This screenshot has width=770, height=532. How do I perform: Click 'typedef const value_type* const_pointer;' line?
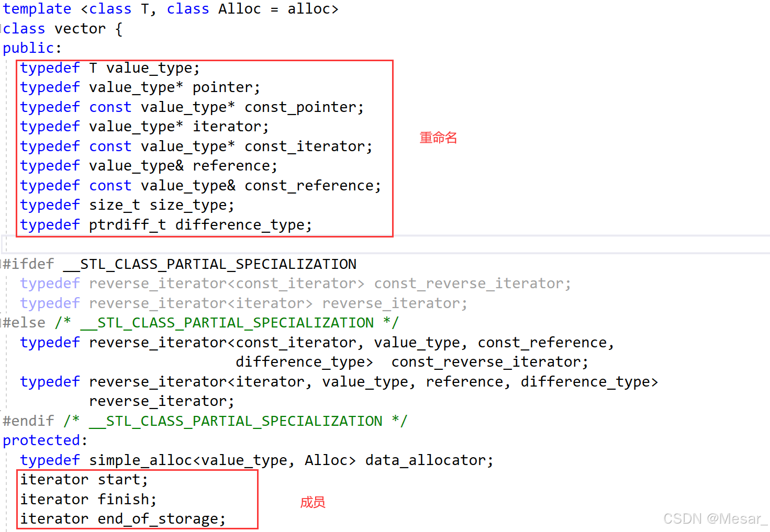pos(192,107)
